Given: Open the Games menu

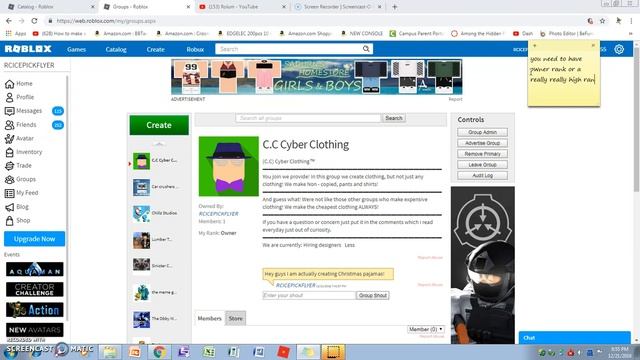Looking at the screenshot, I should coord(76,49).
